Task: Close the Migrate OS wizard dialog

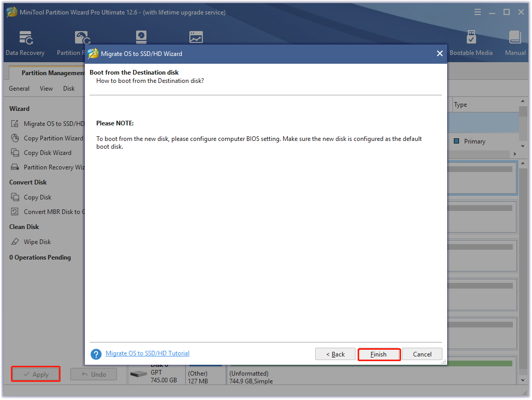Action: pyautogui.click(x=439, y=53)
